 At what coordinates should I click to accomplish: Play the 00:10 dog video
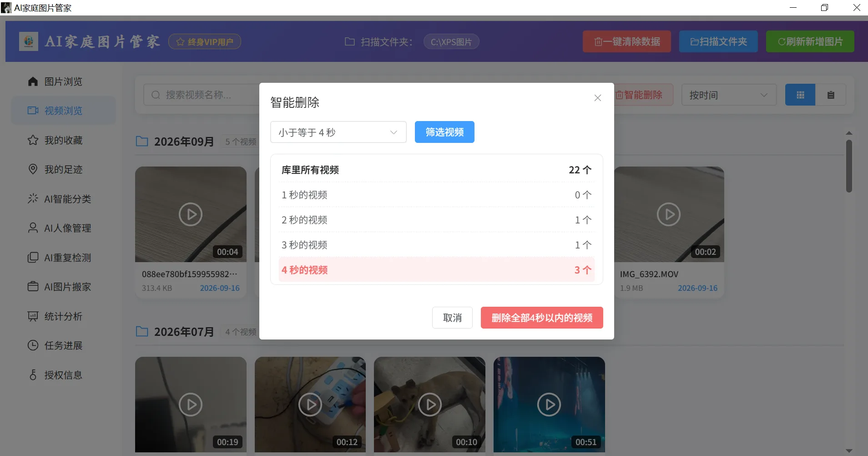429,405
